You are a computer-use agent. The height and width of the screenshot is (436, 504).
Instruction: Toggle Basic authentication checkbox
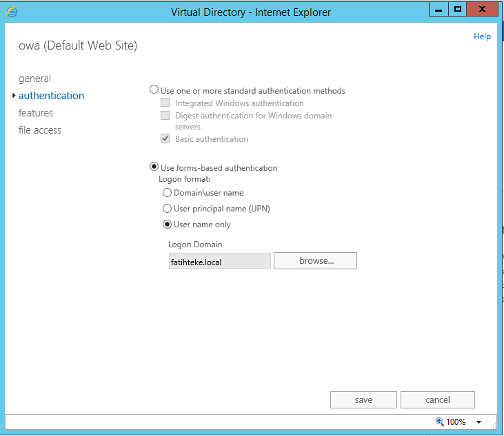(x=165, y=138)
